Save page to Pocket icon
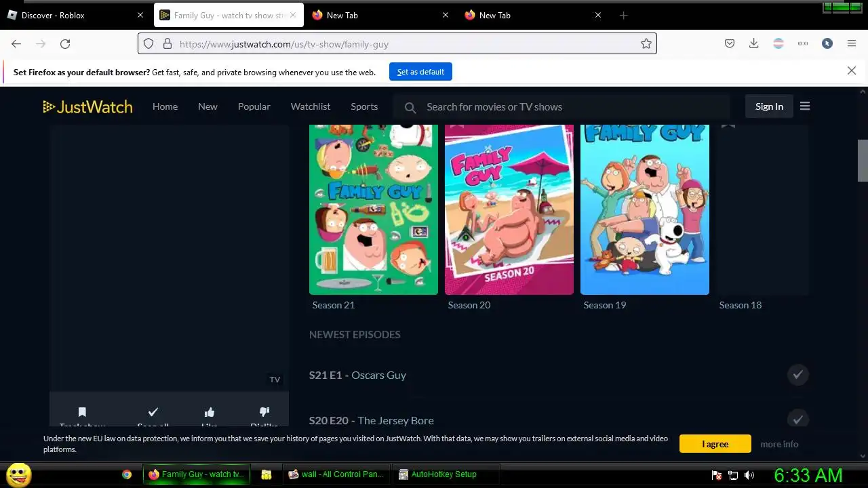 tap(730, 43)
